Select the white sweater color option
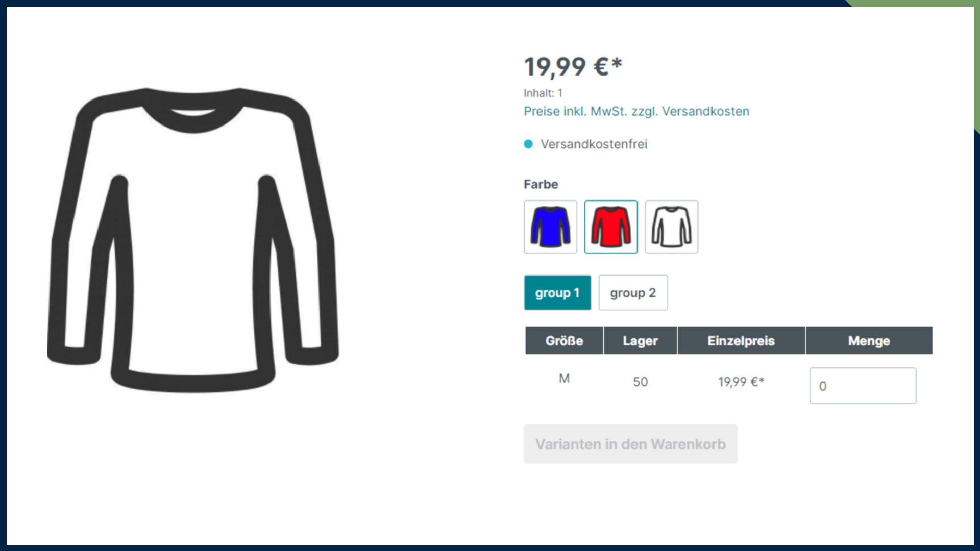The width and height of the screenshot is (980, 551). [x=671, y=227]
